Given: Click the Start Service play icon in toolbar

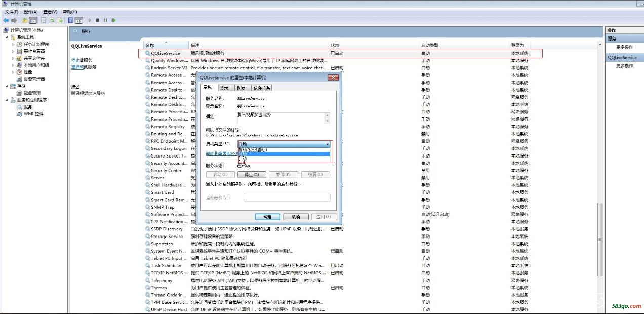Looking at the screenshot, I should click(x=90, y=20).
